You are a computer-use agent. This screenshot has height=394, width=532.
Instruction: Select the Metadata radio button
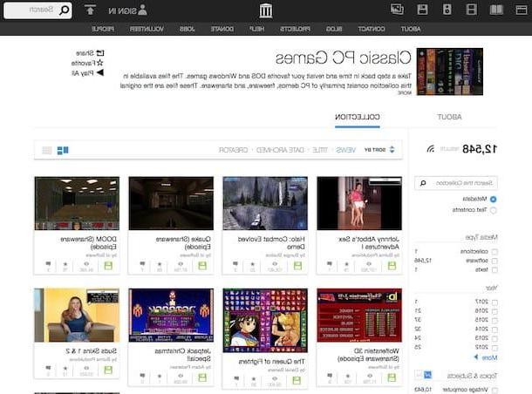pos(494,199)
